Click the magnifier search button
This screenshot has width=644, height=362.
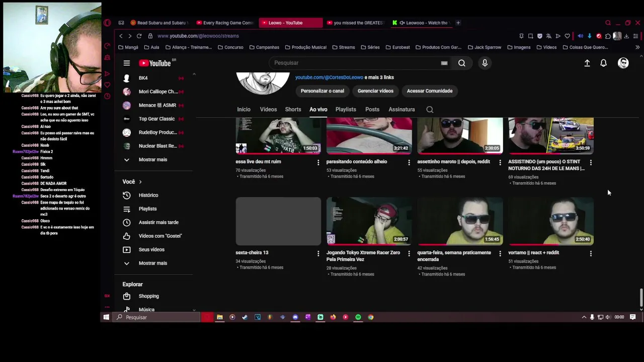click(x=461, y=63)
